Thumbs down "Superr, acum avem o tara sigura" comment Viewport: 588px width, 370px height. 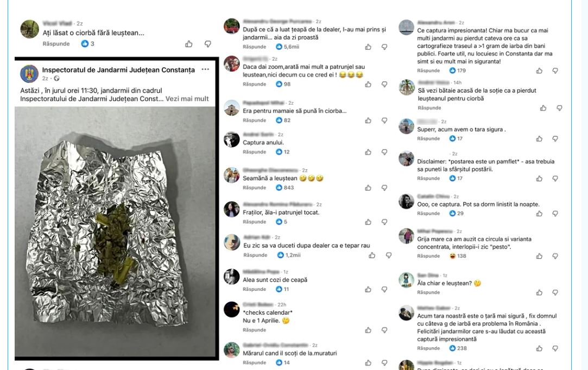(555, 139)
